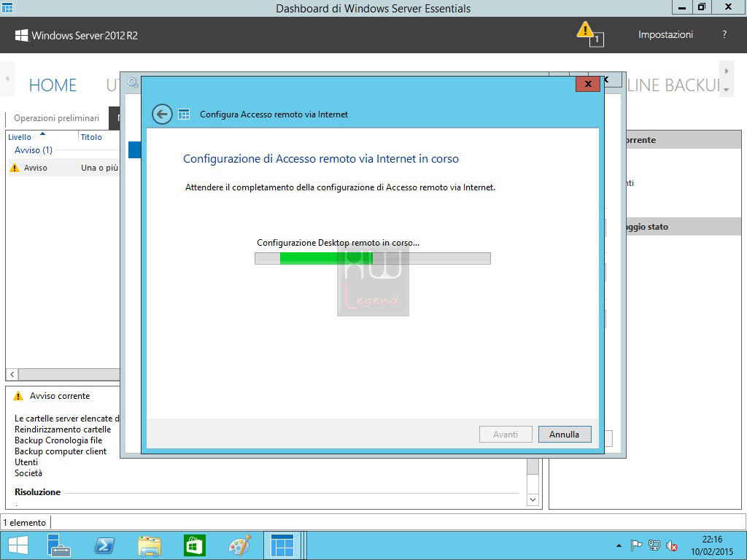
Task: Click 'Reindirizzamento cartelle' text
Action: (63, 429)
